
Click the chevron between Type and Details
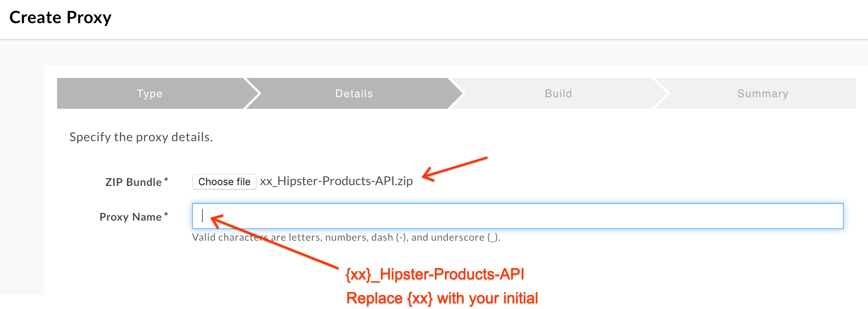coord(253,93)
